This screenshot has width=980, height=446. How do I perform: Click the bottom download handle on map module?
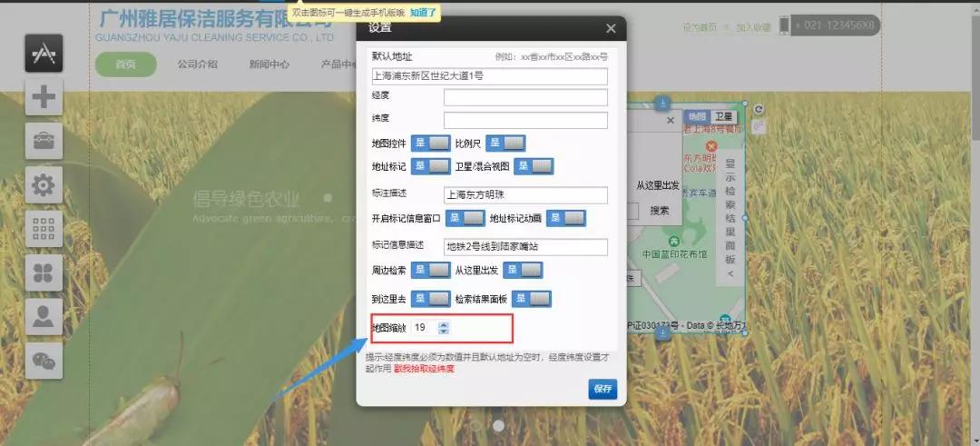662,332
